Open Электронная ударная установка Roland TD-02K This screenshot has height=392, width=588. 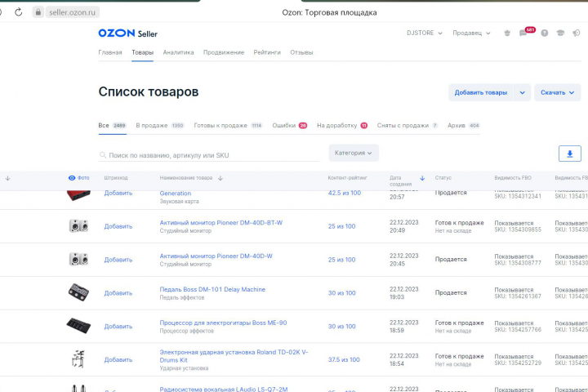(x=234, y=356)
